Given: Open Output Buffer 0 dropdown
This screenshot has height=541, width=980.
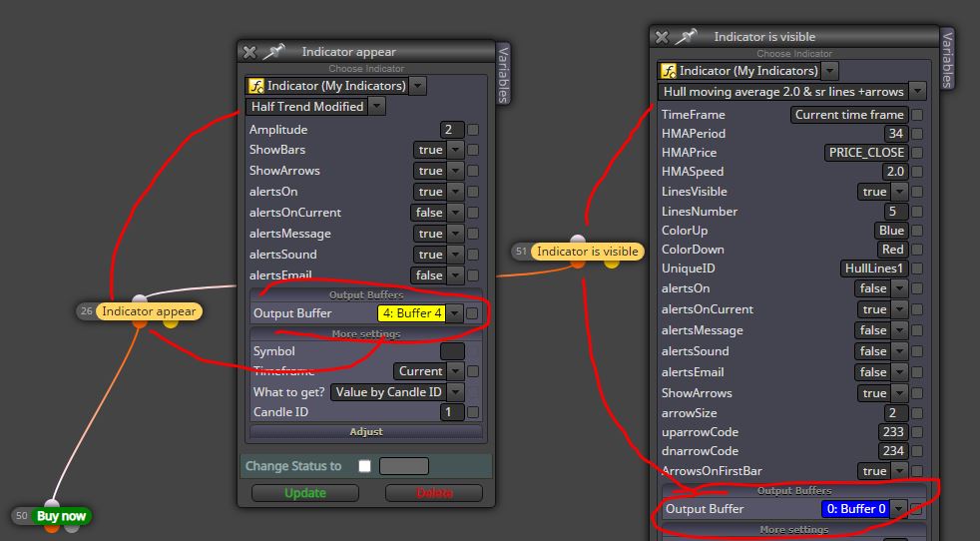Looking at the screenshot, I should (x=898, y=509).
